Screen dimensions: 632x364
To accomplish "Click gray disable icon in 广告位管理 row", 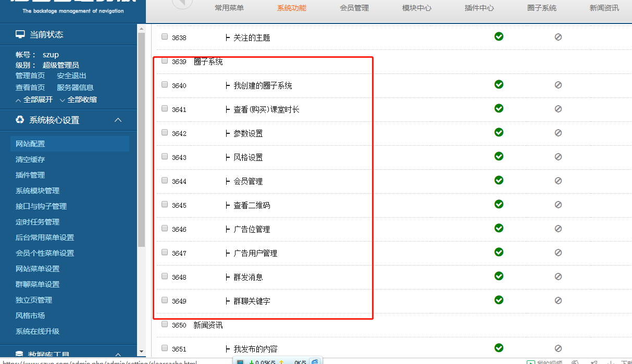I will point(558,229).
